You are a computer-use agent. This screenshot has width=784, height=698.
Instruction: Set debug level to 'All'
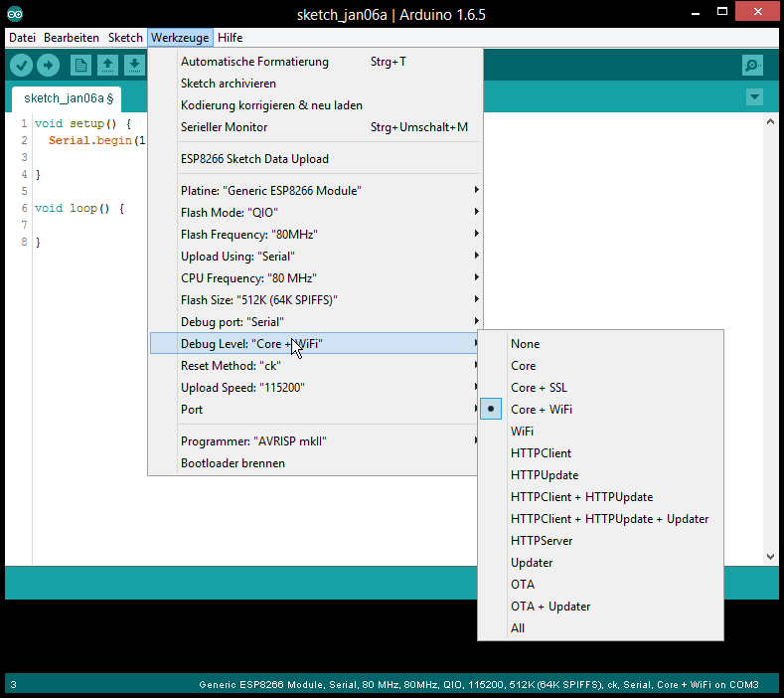[518, 628]
